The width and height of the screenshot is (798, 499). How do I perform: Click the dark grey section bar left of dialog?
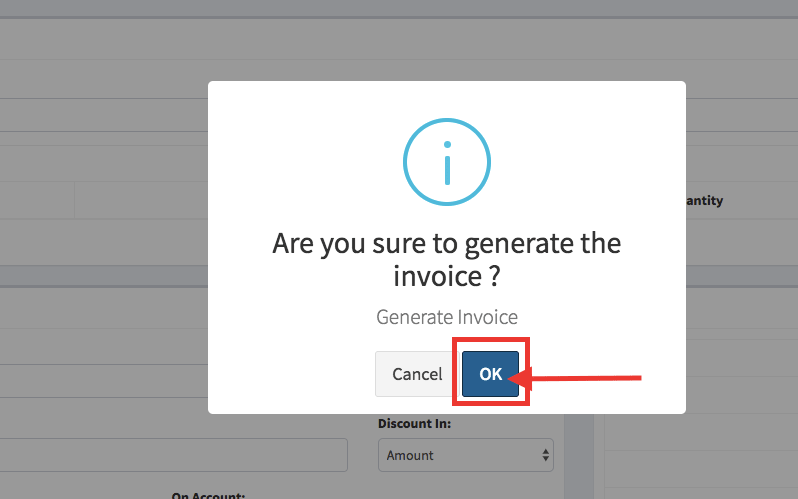tap(104, 276)
